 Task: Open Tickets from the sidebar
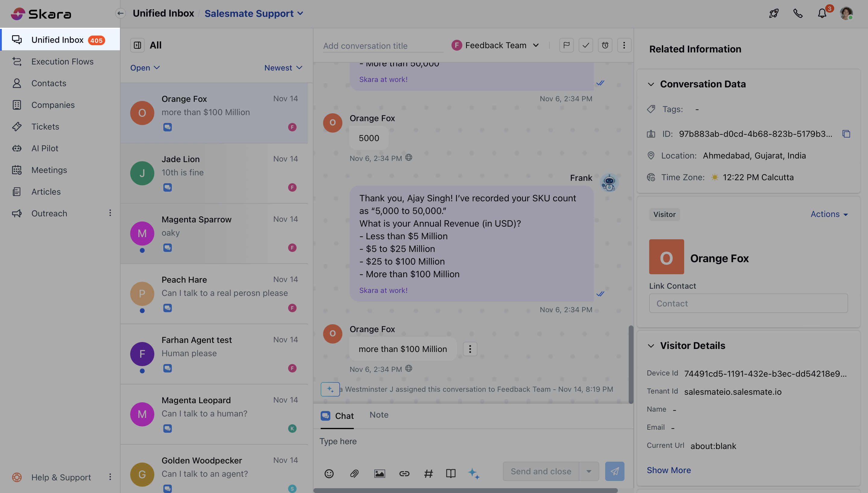pyautogui.click(x=45, y=127)
